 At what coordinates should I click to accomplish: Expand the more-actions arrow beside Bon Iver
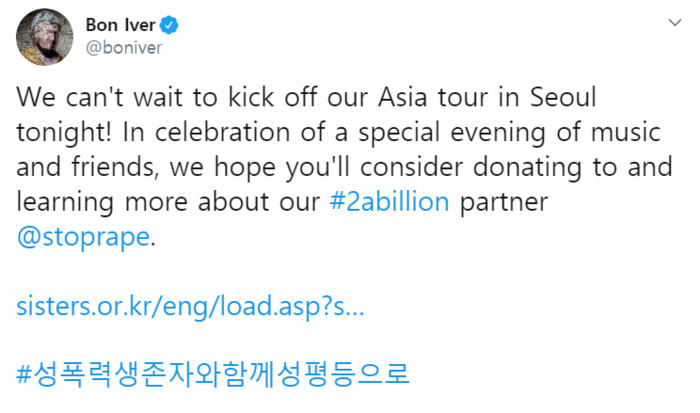pos(675,22)
